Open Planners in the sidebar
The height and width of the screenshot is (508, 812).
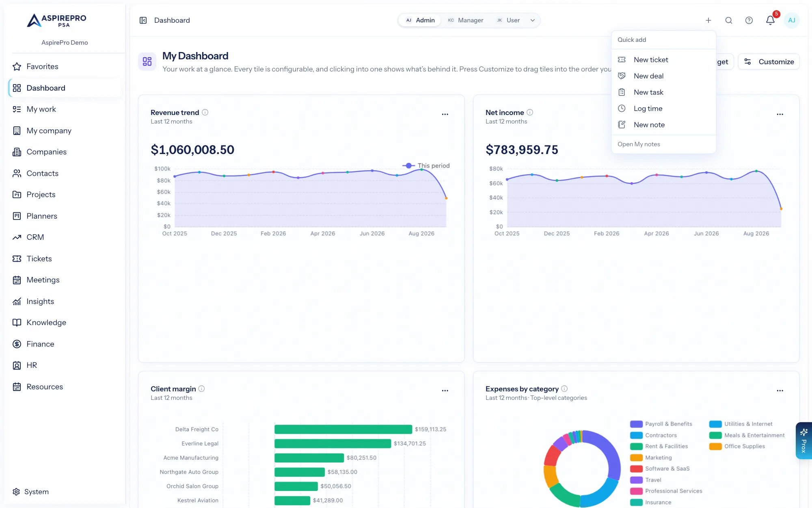pyautogui.click(x=65, y=216)
